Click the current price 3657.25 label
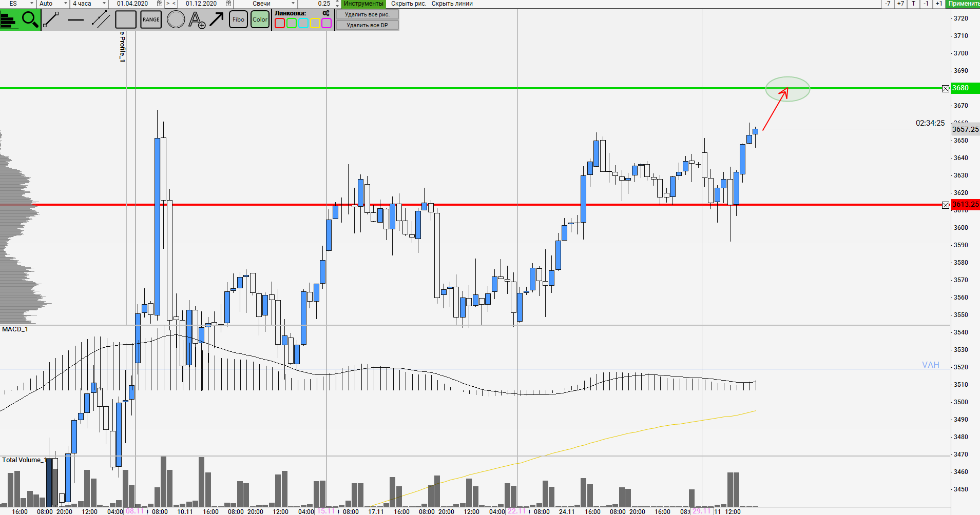The image size is (980, 515). click(x=966, y=129)
